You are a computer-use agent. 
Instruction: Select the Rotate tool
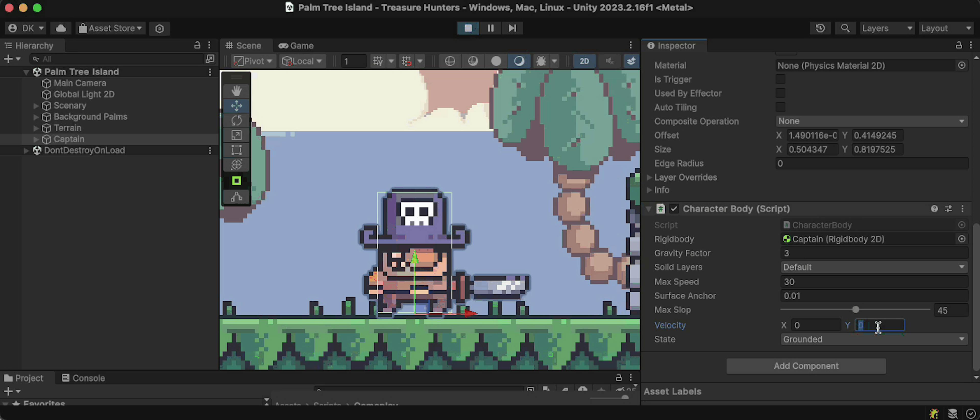(x=236, y=121)
